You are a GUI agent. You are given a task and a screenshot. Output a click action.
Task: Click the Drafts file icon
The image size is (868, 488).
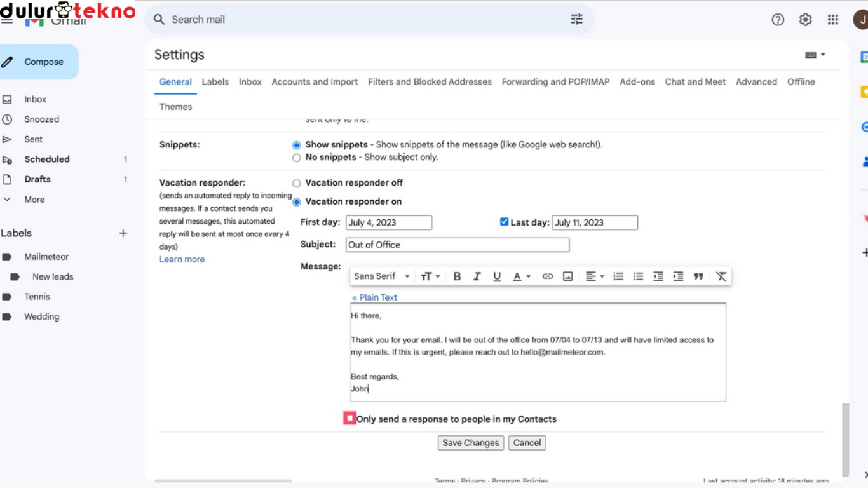click(7, 179)
